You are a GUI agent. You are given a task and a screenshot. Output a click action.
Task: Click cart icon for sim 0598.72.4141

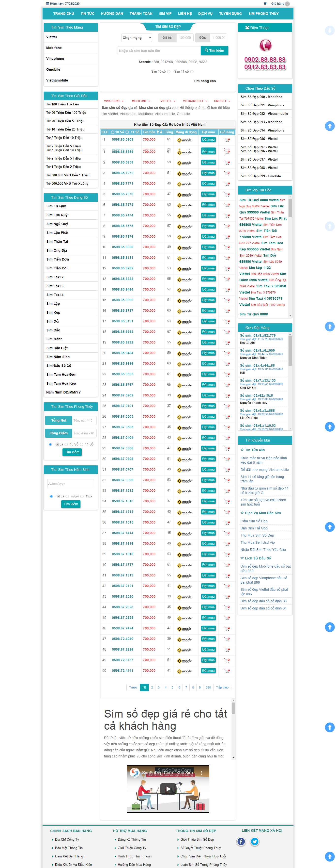(x=227, y=671)
